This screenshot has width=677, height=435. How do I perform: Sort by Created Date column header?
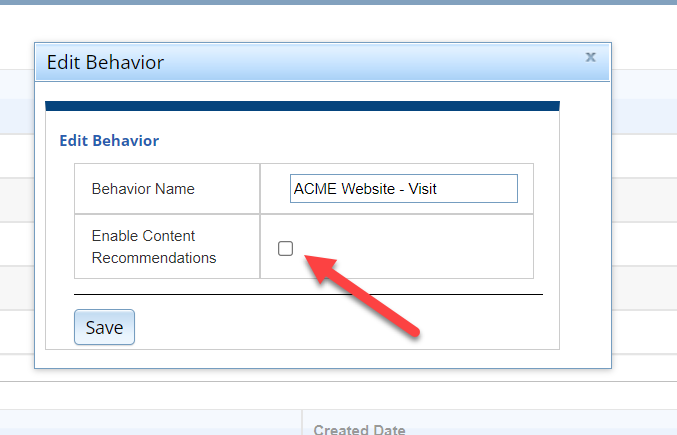coord(359,430)
